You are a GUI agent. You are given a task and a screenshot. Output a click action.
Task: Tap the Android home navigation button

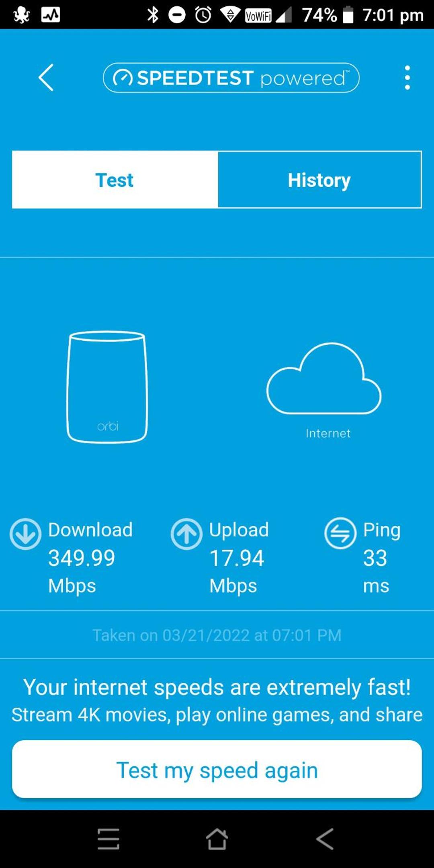tap(217, 839)
